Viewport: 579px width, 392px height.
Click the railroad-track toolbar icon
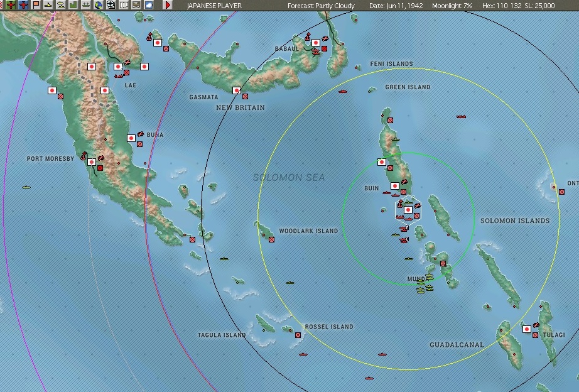tap(136, 5)
